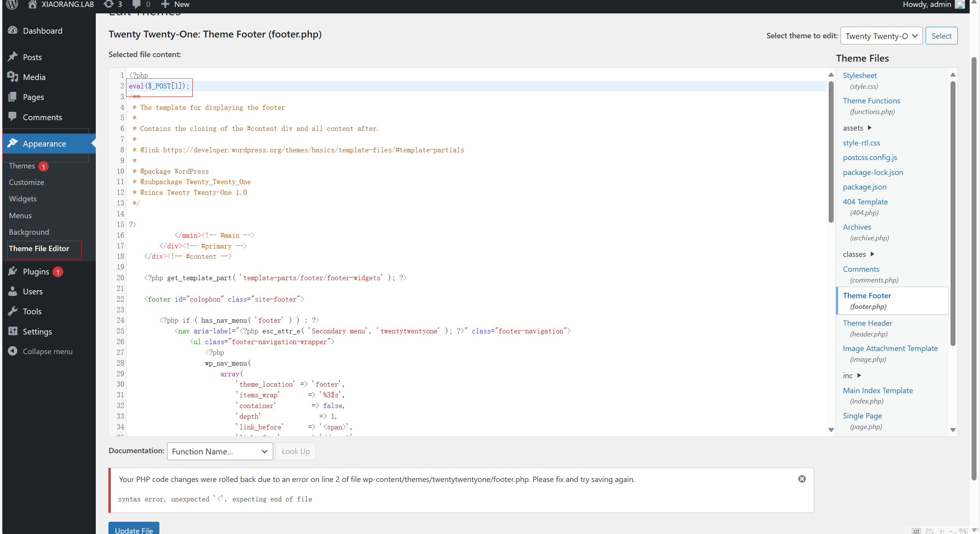Image resolution: width=980 pixels, height=534 pixels.
Task: Click the Look Up button
Action: click(296, 451)
